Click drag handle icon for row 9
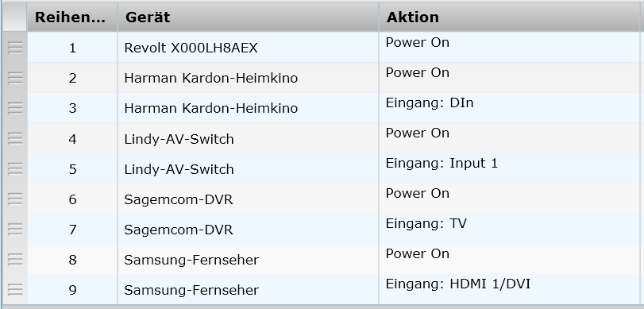The height and width of the screenshot is (309, 644). point(15,290)
